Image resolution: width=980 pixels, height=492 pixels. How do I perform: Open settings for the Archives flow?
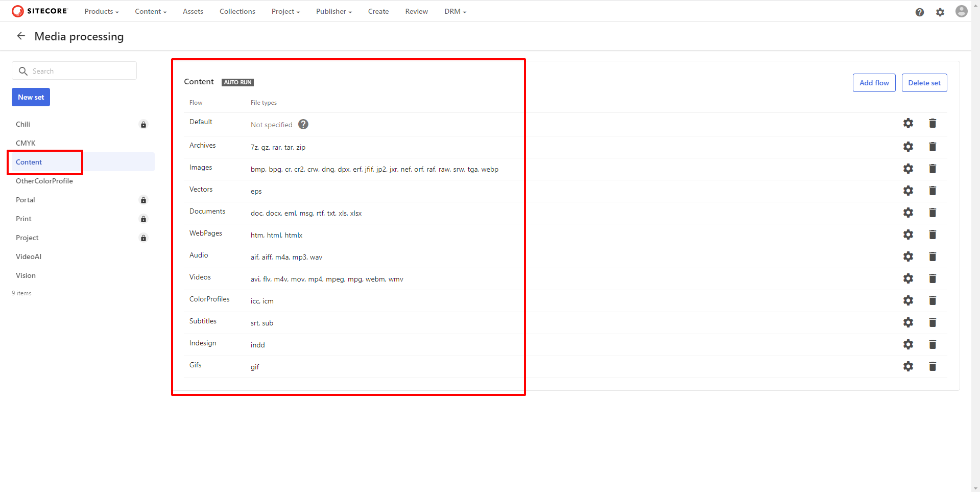[x=908, y=147]
